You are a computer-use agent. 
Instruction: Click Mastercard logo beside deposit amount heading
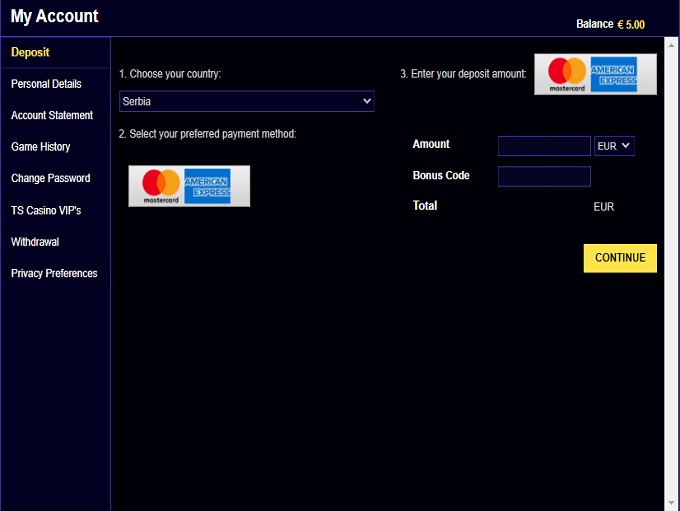[567, 74]
